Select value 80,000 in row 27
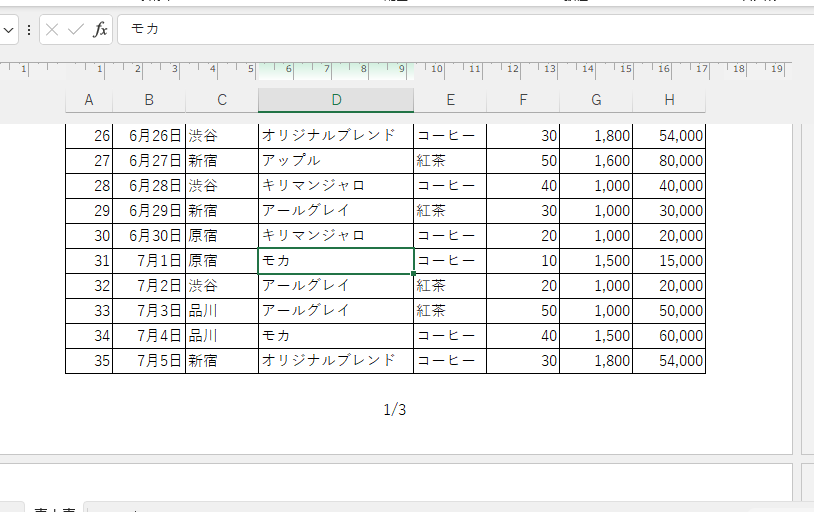Viewport: 814px width, 512px height. [669, 161]
